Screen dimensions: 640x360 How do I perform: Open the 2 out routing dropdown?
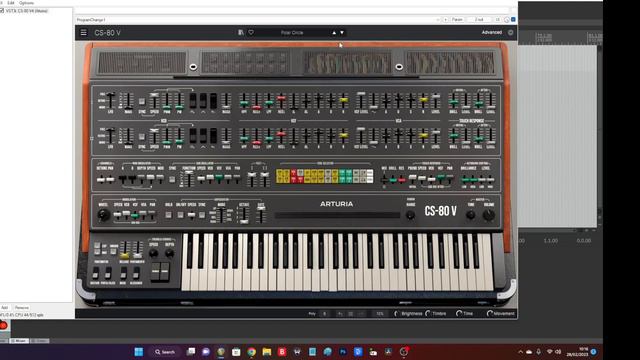pyautogui.click(x=480, y=20)
